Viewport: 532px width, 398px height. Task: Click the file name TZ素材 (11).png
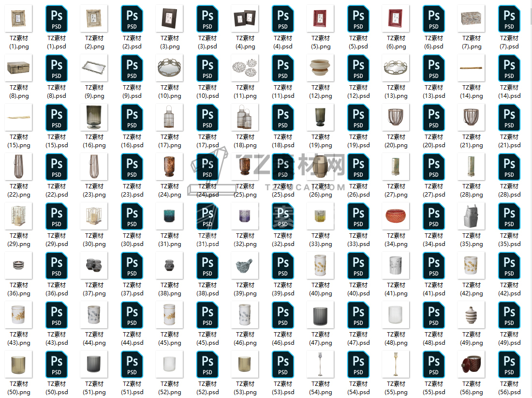coord(245,92)
